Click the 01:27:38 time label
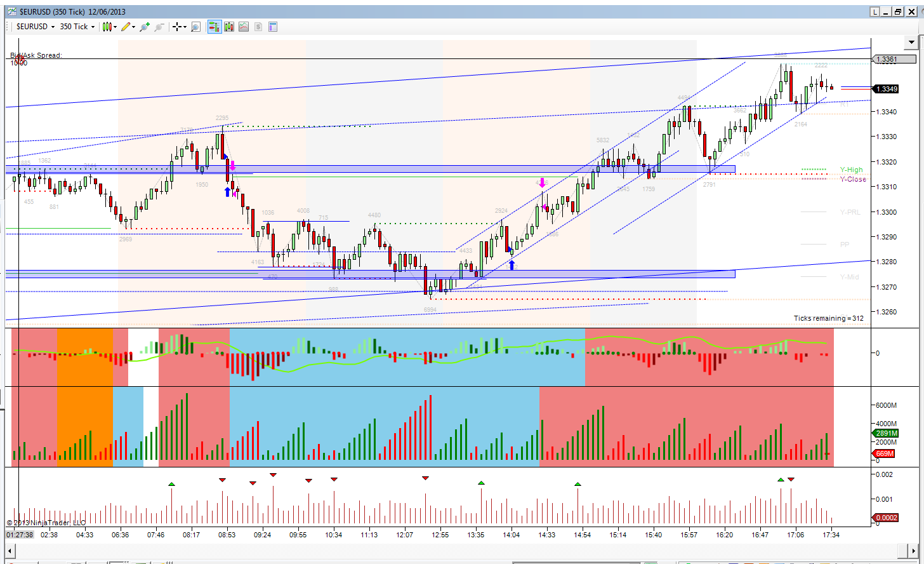The height and width of the screenshot is (564, 924). (20, 535)
